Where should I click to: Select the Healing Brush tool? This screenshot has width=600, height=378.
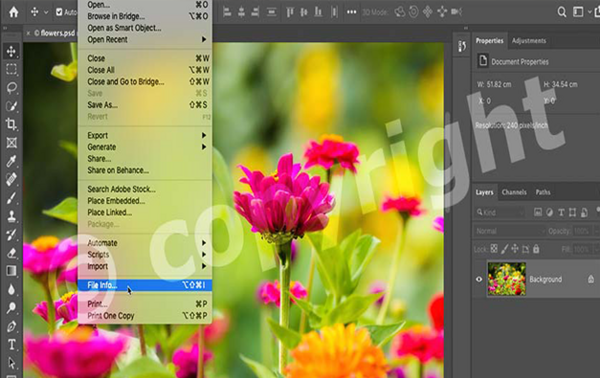11,179
